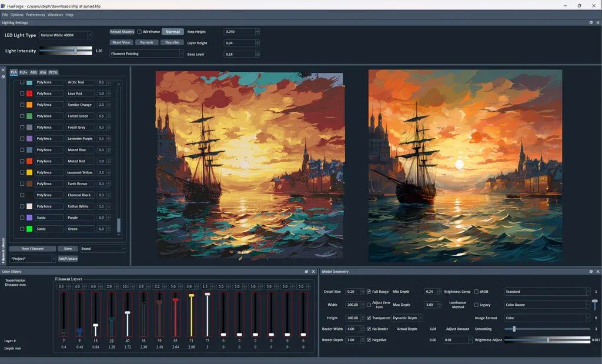602x364 pixels.
Task: Close the Lighting Settings panel
Action: 597,22
